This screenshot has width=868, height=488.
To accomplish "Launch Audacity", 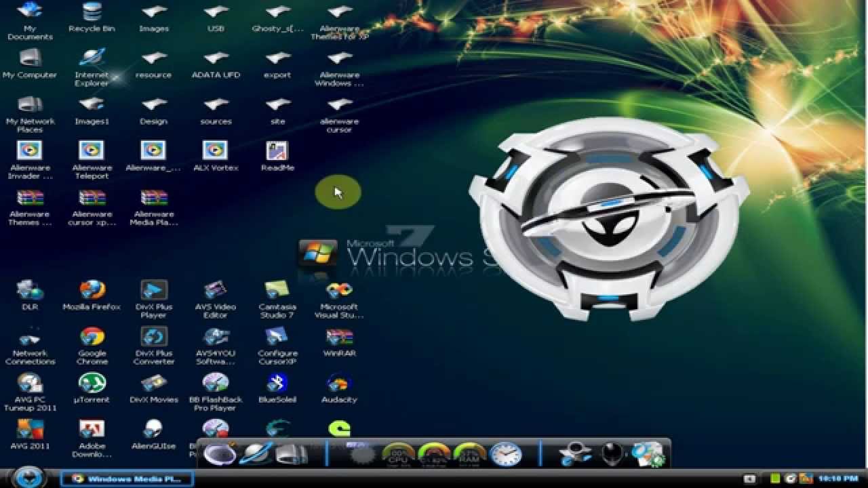I will pyautogui.click(x=339, y=388).
